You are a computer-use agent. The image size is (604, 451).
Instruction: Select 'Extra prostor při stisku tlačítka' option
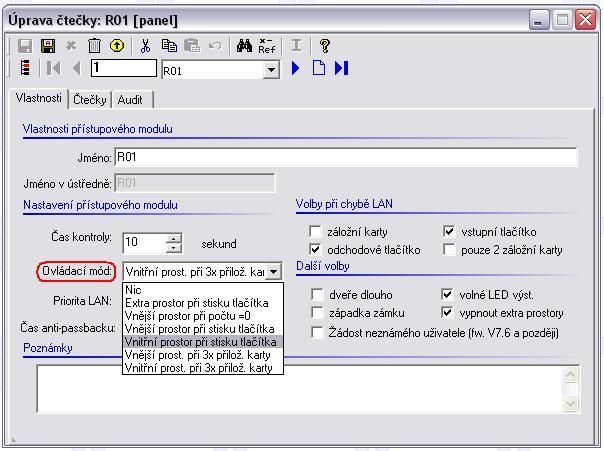tap(197, 303)
